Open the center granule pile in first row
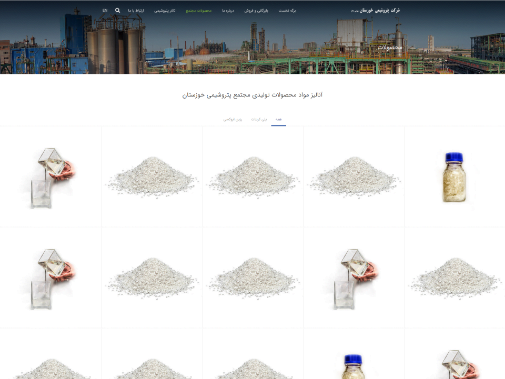Viewport: 505px width, 379px height. tap(253, 177)
